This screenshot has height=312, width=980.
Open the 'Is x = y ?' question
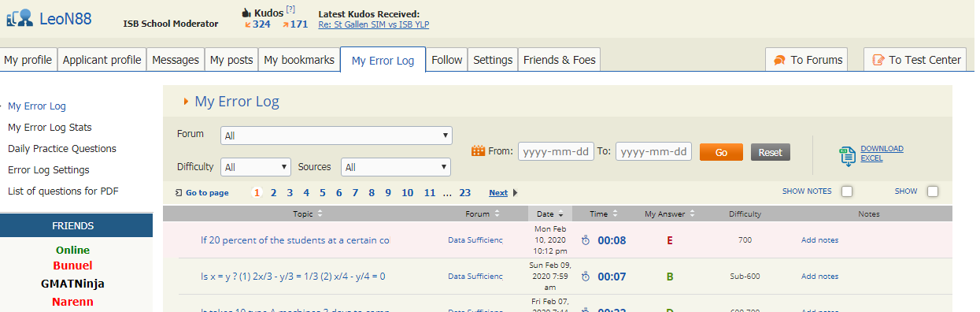click(x=293, y=277)
